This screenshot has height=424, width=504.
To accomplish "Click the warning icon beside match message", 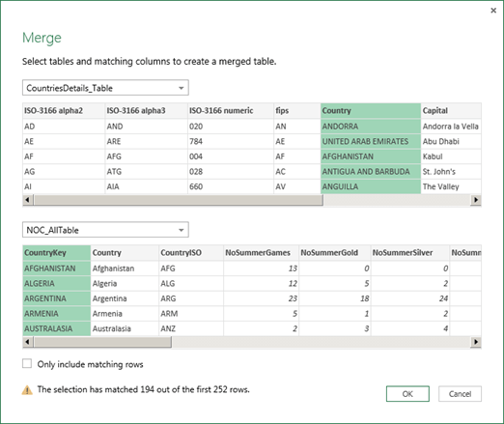I will click(27, 390).
